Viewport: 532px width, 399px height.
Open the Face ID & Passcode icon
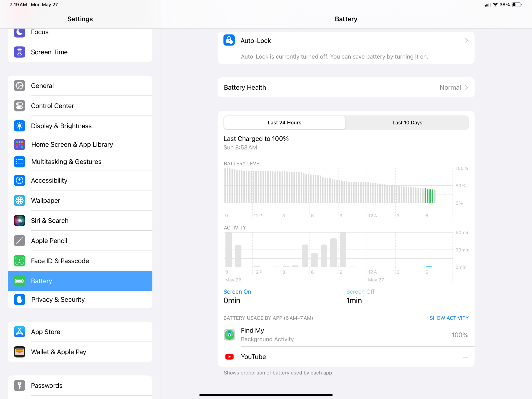coord(19,261)
